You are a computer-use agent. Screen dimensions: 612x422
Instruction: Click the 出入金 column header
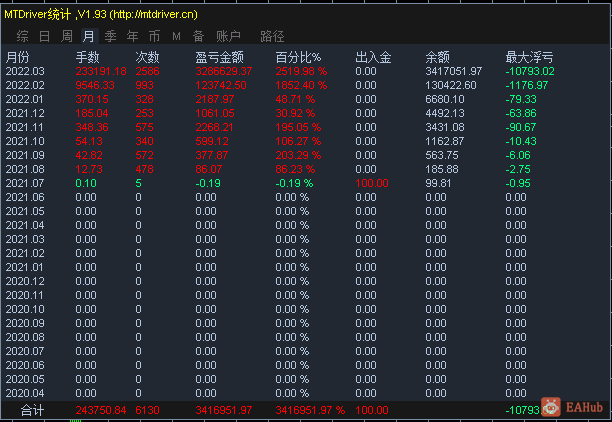373,57
